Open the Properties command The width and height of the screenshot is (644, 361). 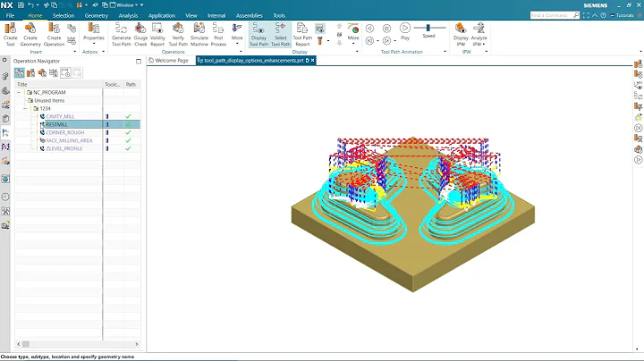pos(94,32)
